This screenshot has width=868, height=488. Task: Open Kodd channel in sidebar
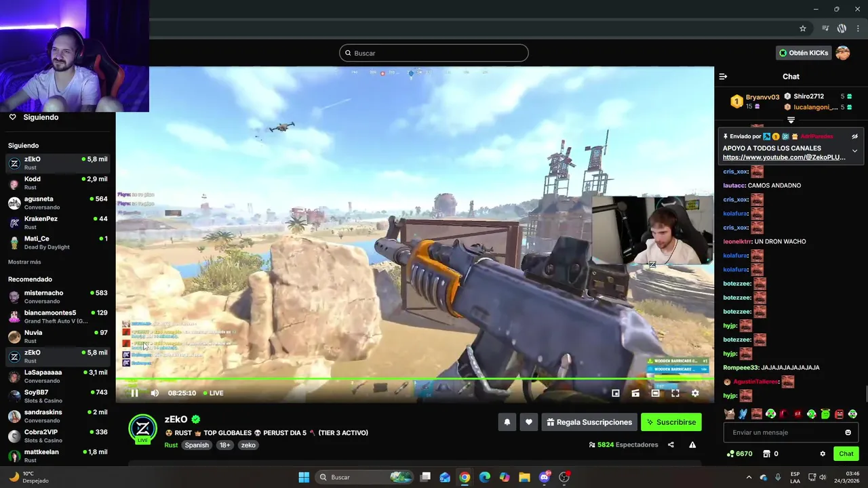[x=58, y=183]
